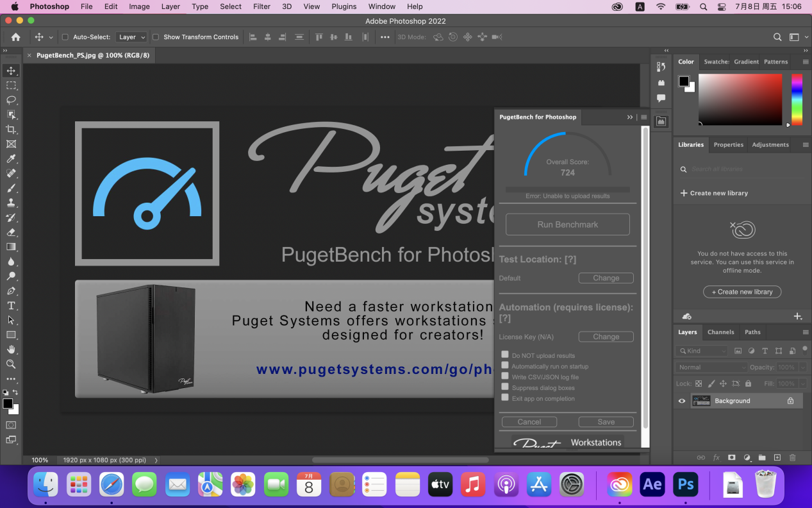Delete layer with trash icon

pos(792,457)
